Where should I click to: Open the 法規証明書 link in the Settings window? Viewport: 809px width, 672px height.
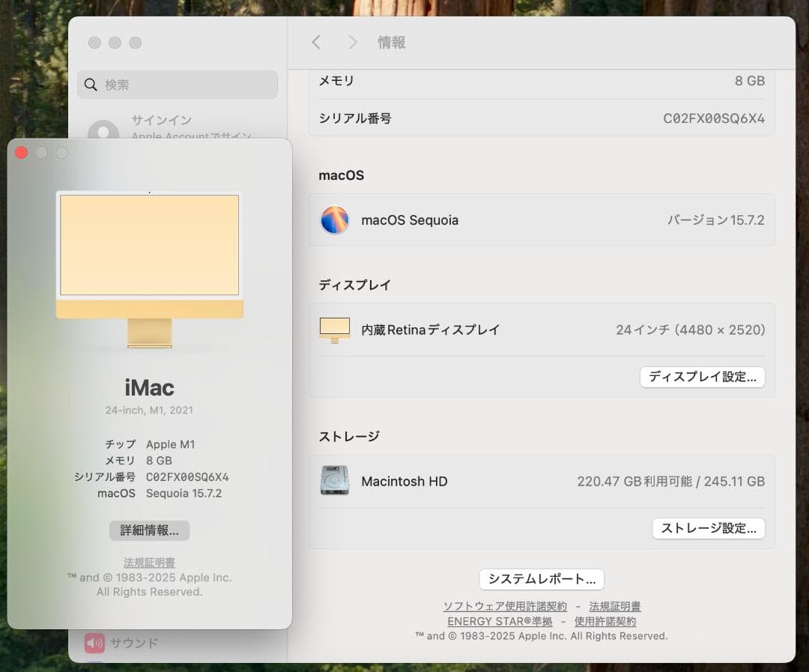[x=615, y=607]
